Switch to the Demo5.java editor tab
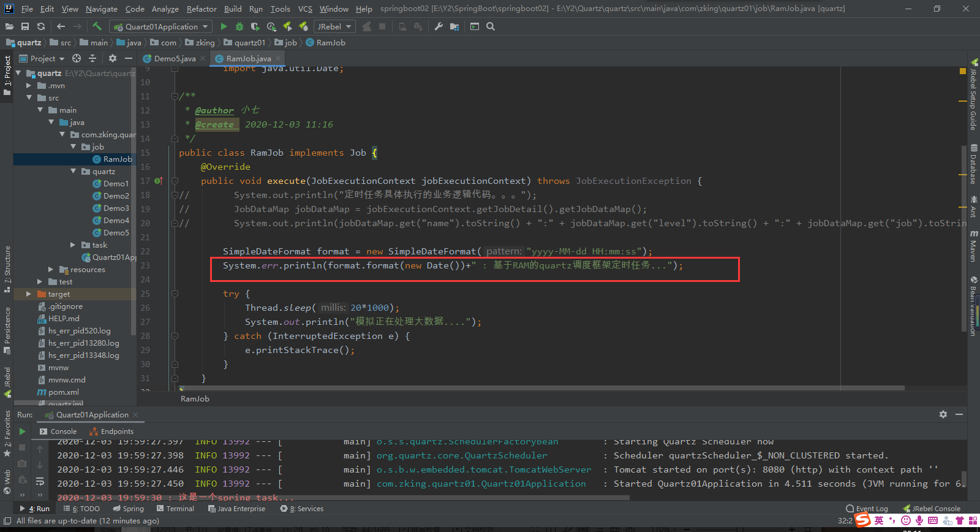This screenshot has height=532, width=980. point(174,58)
